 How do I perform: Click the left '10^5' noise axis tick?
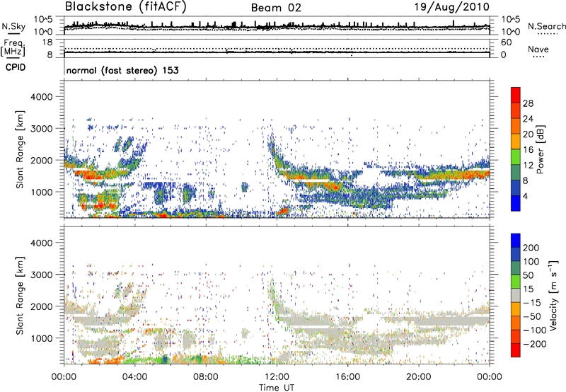click(43, 20)
